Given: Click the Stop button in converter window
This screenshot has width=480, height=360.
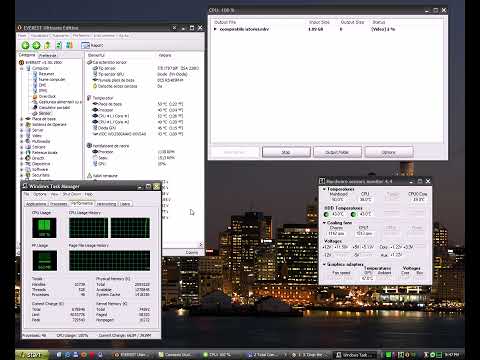Looking at the screenshot, I should pyautogui.click(x=286, y=152).
